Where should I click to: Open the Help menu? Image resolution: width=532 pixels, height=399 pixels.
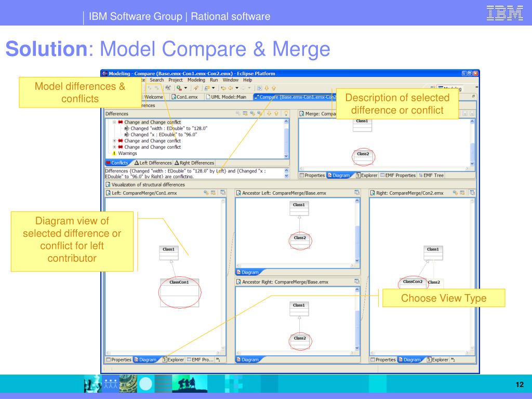coord(247,80)
